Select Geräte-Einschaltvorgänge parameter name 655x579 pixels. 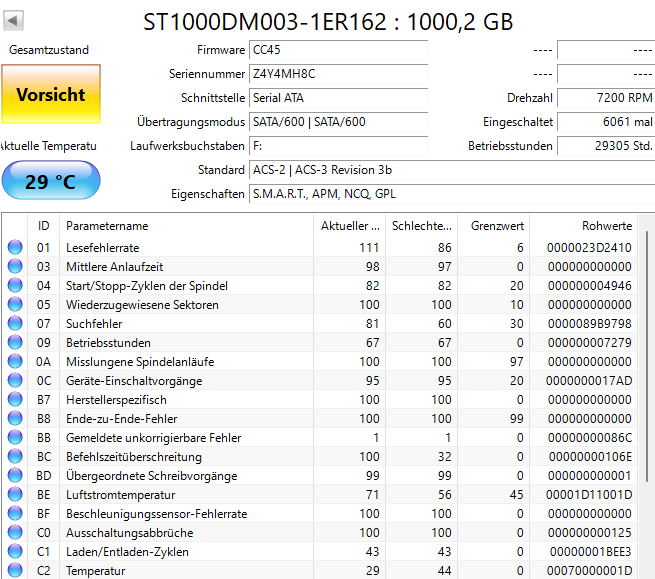point(134,381)
